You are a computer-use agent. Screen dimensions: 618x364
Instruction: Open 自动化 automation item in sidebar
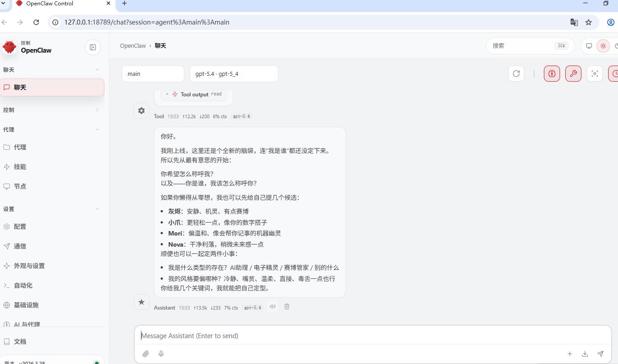(x=52, y=285)
